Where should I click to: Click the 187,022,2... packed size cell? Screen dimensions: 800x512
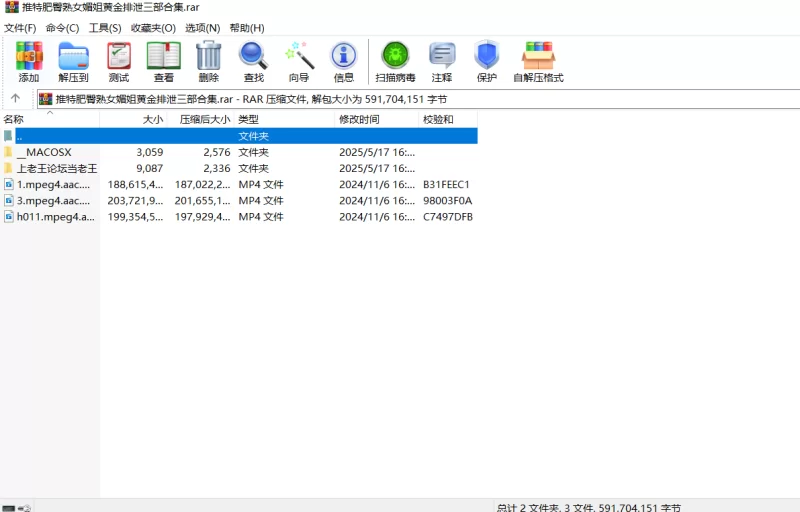(203, 185)
